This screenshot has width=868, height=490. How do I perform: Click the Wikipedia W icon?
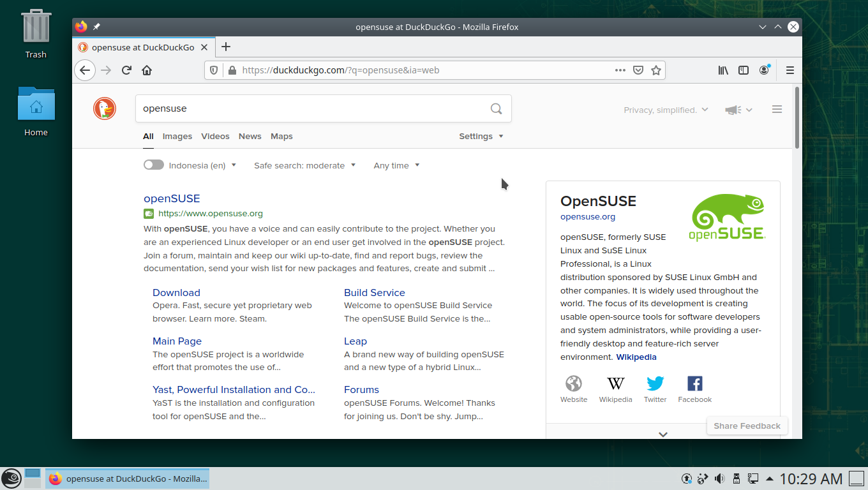[615, 383]
